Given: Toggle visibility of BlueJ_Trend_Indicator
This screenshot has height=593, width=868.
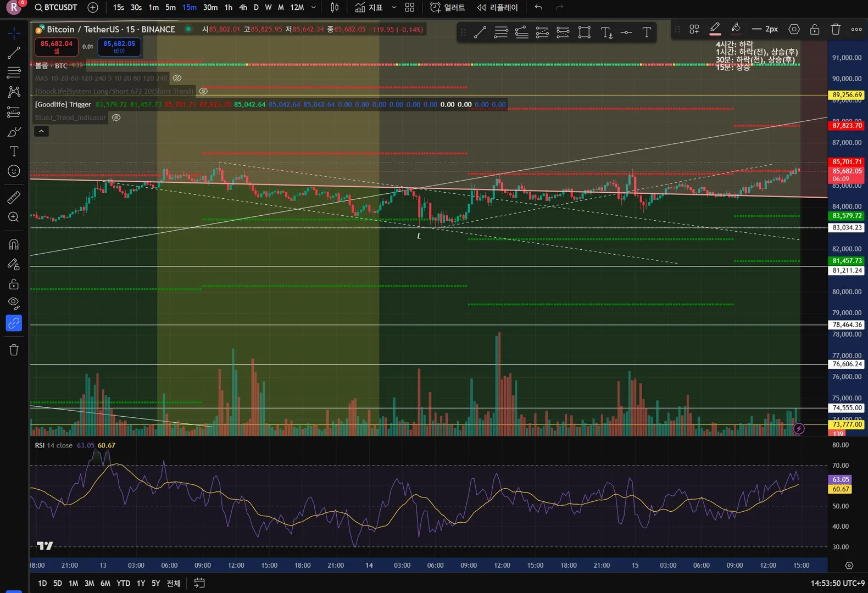Looking at the screenshot, I should tap(116, 118).
